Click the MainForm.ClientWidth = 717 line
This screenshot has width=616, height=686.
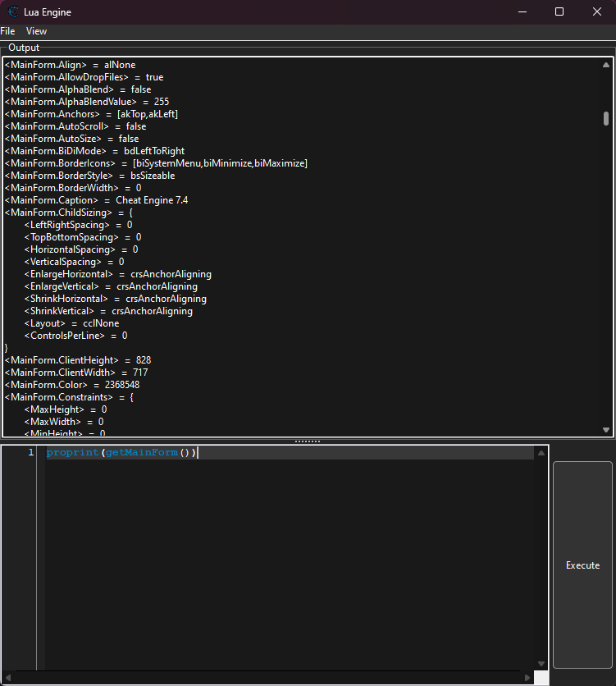pos(76,373)
